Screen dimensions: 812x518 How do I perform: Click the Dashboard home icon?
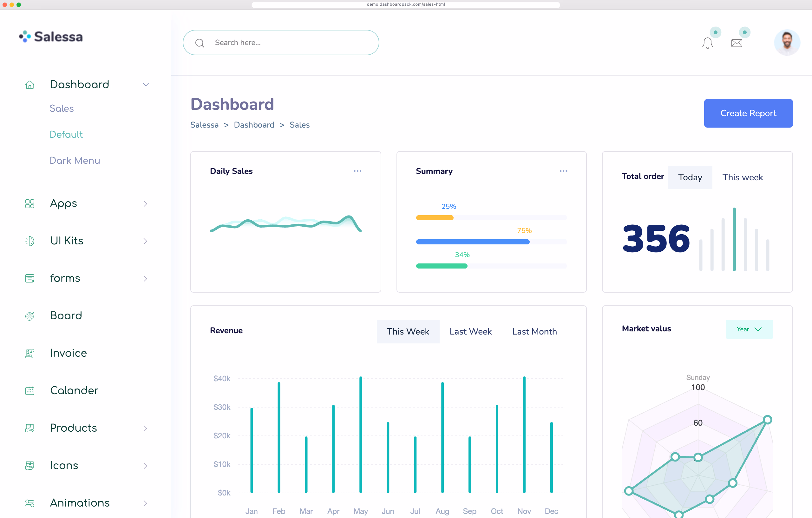pos(30,85)
